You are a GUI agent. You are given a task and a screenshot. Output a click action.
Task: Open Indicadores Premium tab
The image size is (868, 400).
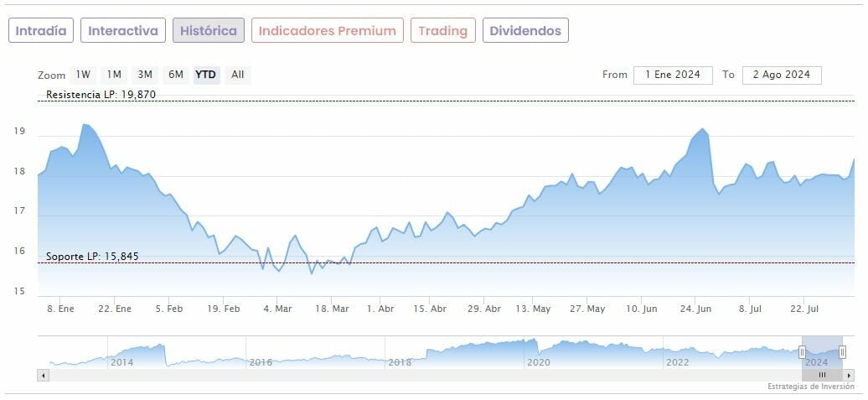pos(327,31)
